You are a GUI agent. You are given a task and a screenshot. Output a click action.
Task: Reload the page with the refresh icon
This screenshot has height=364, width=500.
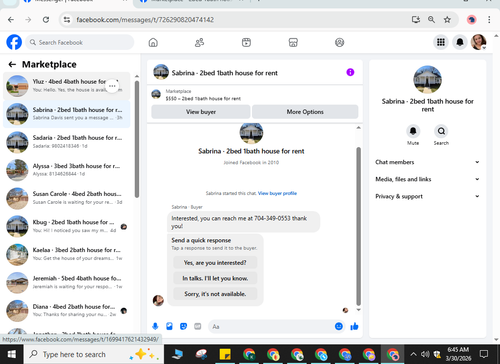(x=46, y=20)
